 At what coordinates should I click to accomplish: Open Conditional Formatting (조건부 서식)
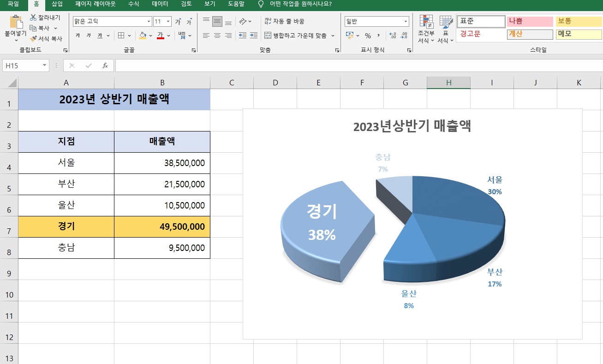point(426,29)
